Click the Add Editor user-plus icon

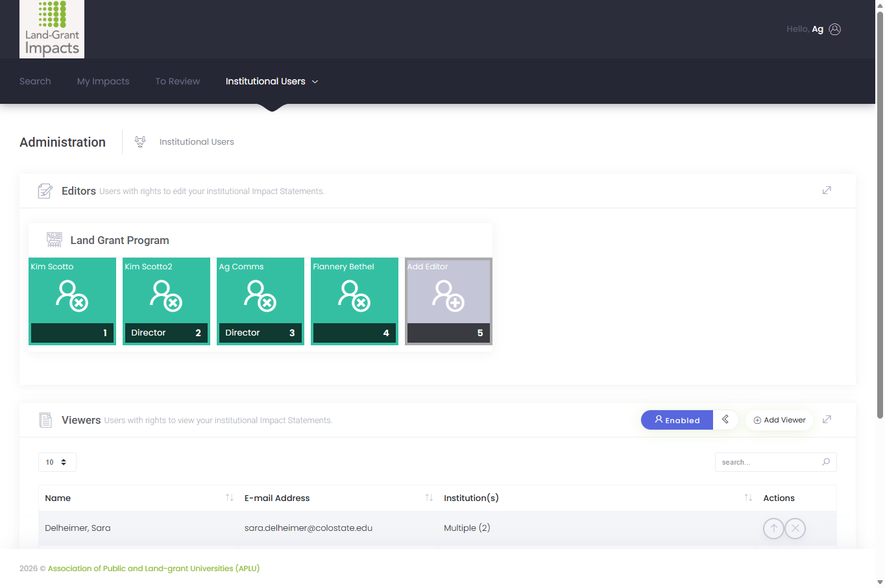point(448,295)
